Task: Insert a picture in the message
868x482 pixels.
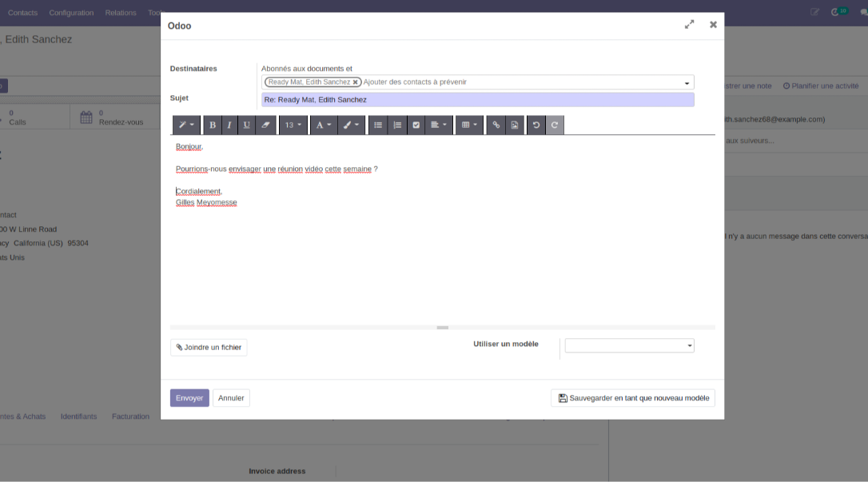Action: pos(515,125)
